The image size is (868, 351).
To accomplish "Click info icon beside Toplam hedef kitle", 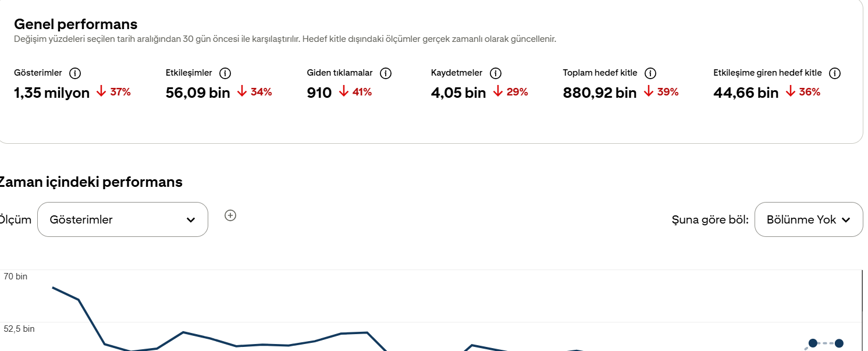I will (650, 73).
